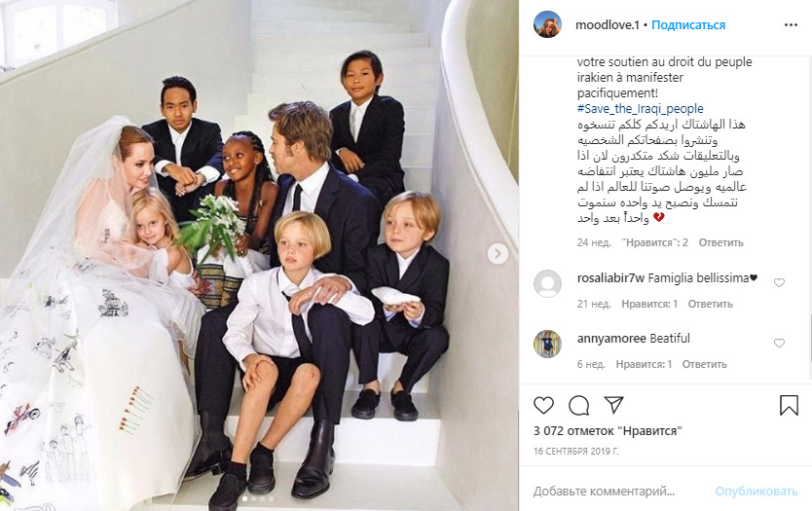Share the post via paper plane icon
The image size is (812, 511).
(613, 404)
